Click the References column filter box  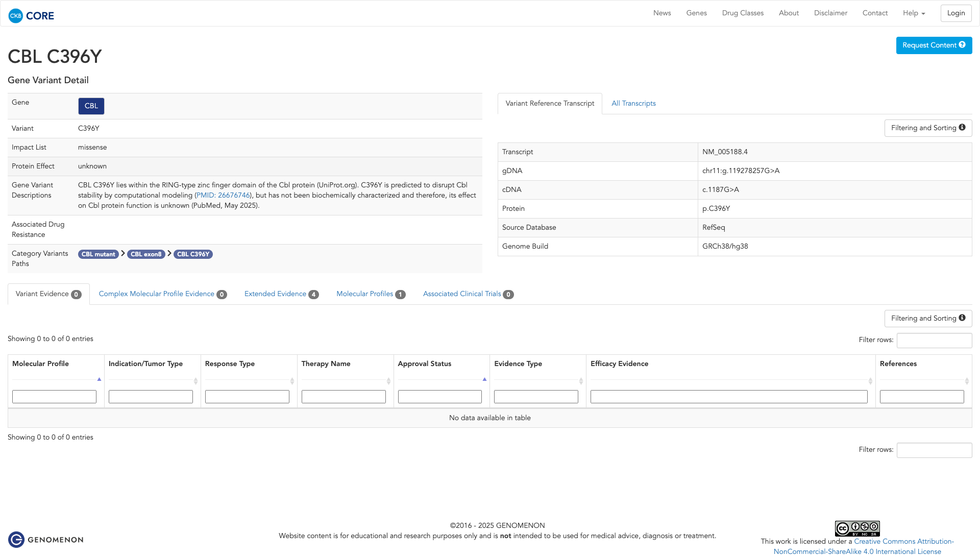(922, 397)
